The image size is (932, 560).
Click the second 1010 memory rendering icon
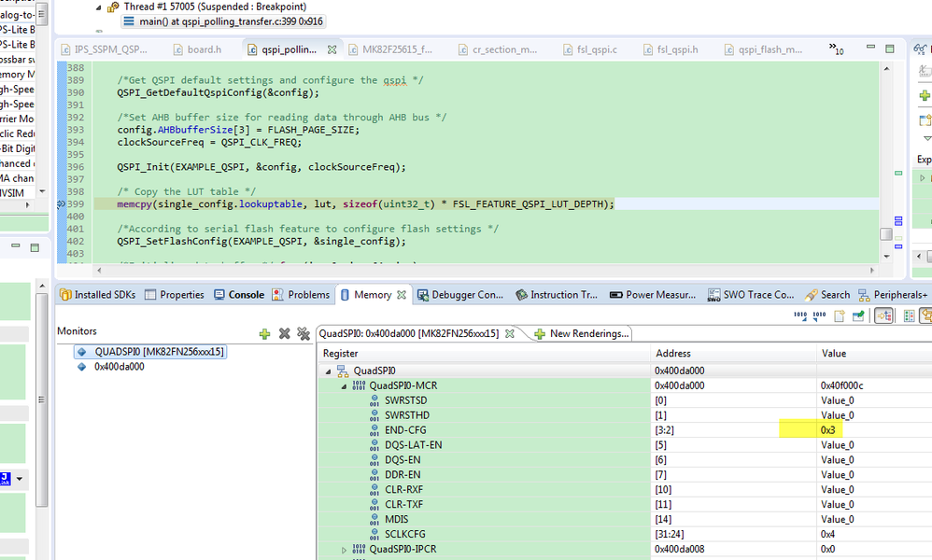point(820,315)
